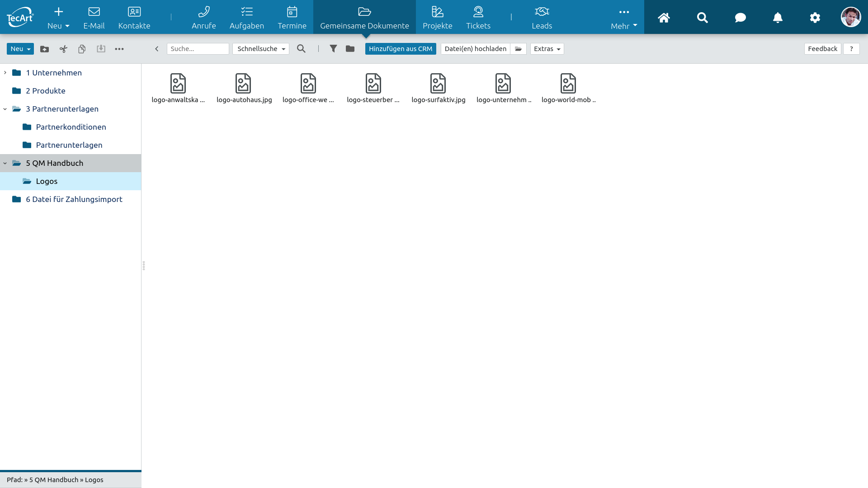The width and height of the screenshot is (868, 488).
Task: Open the Extras dropdown menu
Action: click(x=547, y=49)
